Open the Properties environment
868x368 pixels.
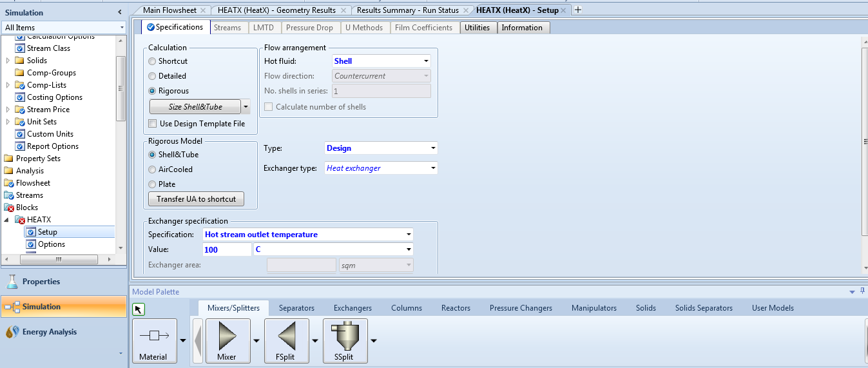(41, 282)
